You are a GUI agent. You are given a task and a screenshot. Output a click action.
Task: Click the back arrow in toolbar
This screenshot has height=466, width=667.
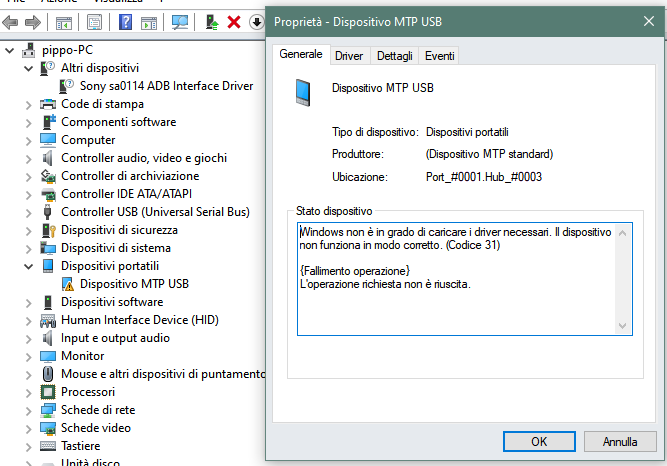pyautogui.click(x=12, y=21)
